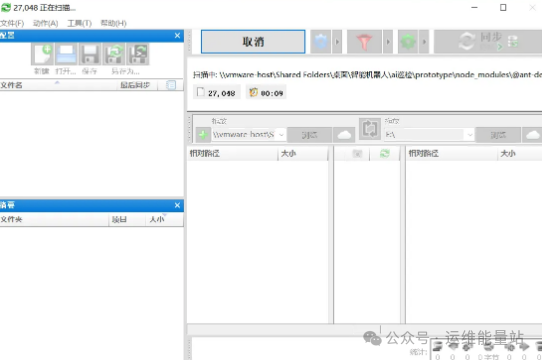Click the right cloud storage icon
This screenshot has width=542, height=360.
(x=532, y=135)
